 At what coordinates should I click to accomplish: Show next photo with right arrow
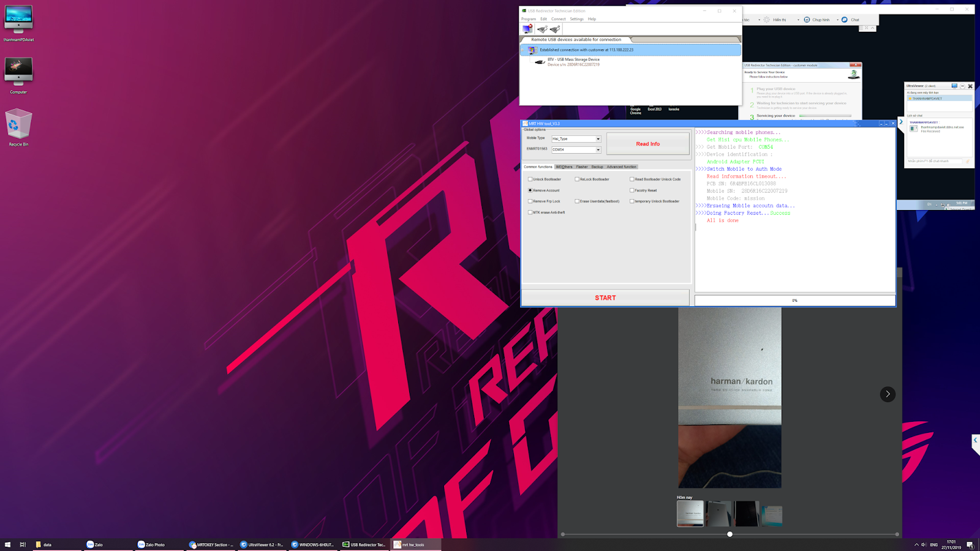pyautogui.click(x=888, y=394)
